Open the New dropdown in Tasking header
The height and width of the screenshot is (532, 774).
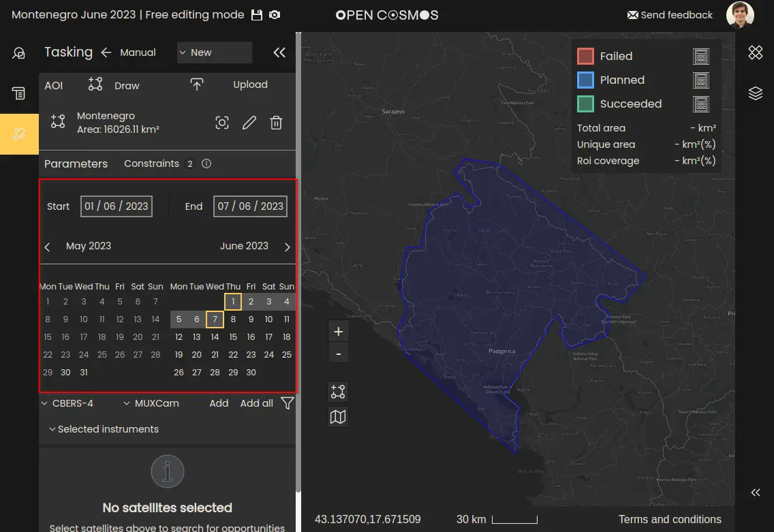click(x=214, y=52)
